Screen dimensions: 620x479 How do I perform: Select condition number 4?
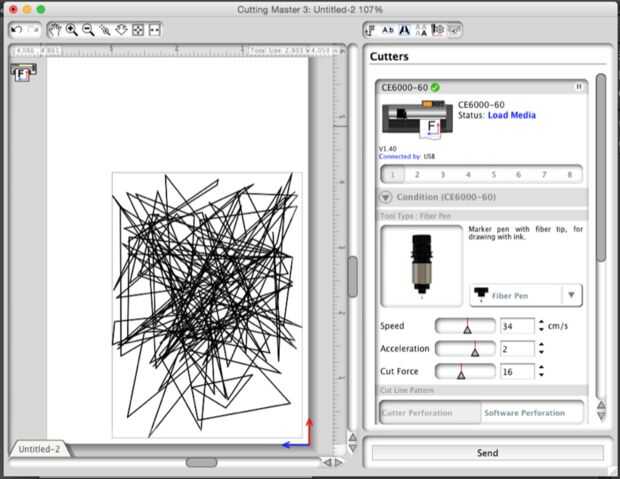[x=468, y=174]
